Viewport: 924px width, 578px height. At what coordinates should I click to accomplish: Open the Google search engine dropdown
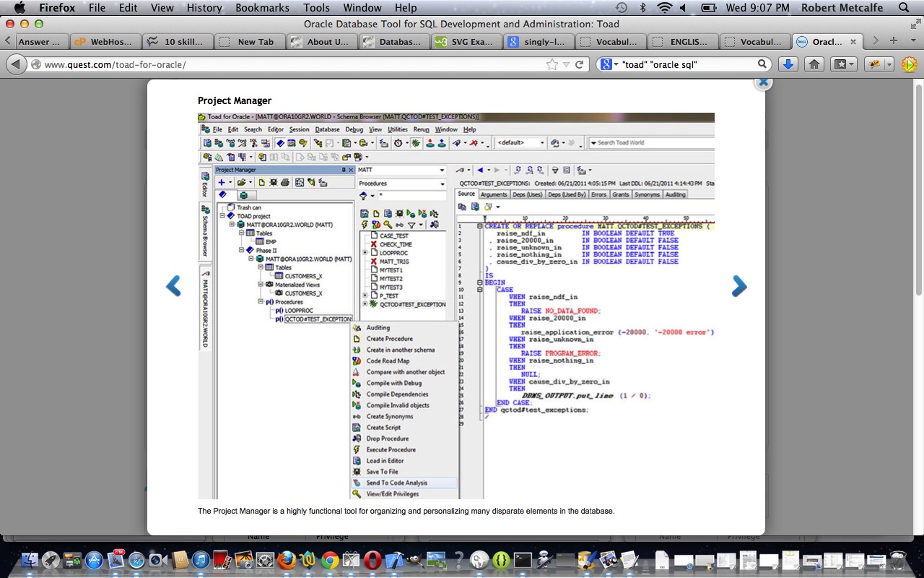click(x=609, y=64)
